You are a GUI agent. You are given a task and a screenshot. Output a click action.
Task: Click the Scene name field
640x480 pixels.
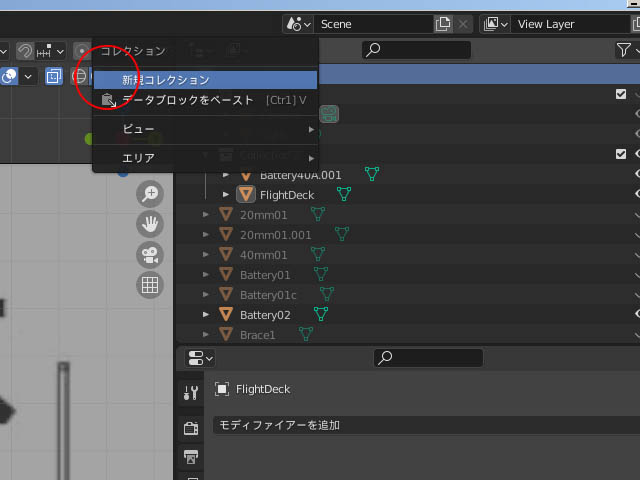(x=373, y=24)
